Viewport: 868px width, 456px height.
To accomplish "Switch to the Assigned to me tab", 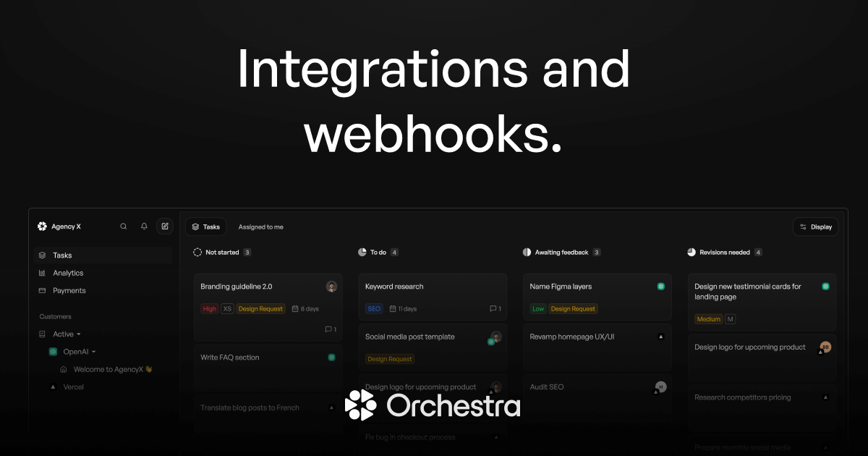I will point(260,227).
